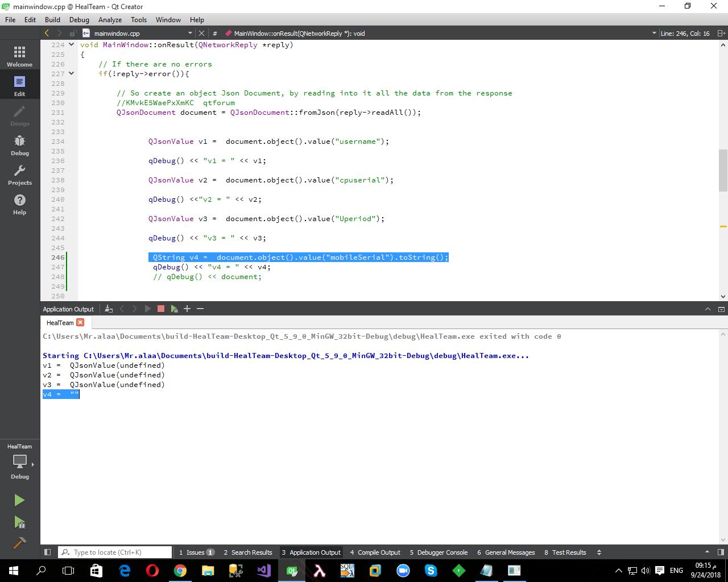The width and height of the screenshot is (728, 582).
Task: Open the Debug menu
Action: coord(79,19)
